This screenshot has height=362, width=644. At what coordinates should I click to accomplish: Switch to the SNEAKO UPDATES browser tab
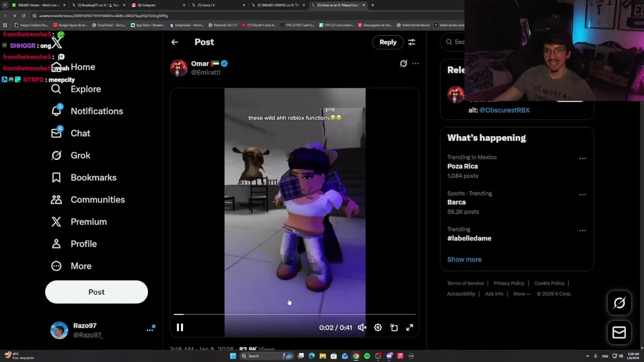(x=278, y=5)
